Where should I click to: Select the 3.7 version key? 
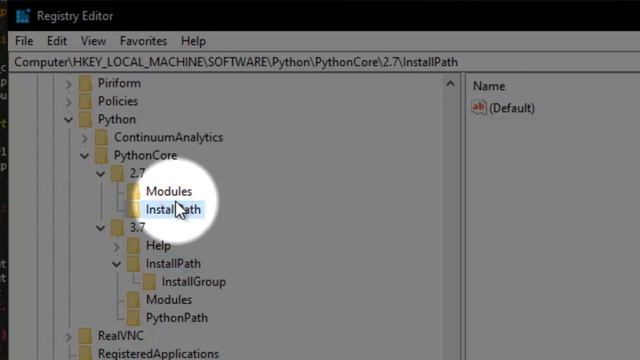point(138,227)
